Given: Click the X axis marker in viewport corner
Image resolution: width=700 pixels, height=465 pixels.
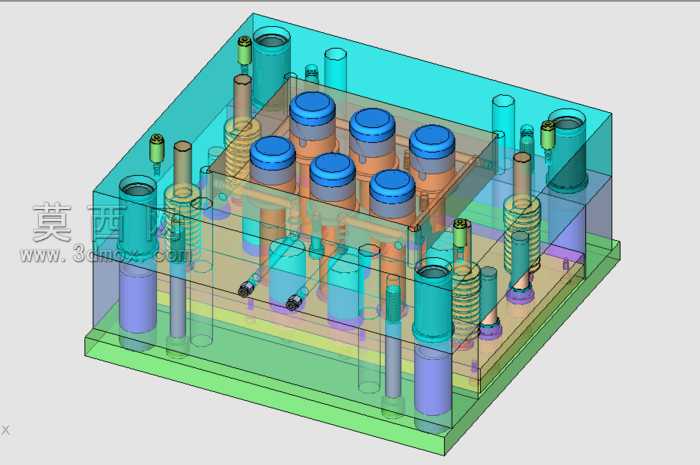Looking at the screenshot, I should [x=5, y=430].
